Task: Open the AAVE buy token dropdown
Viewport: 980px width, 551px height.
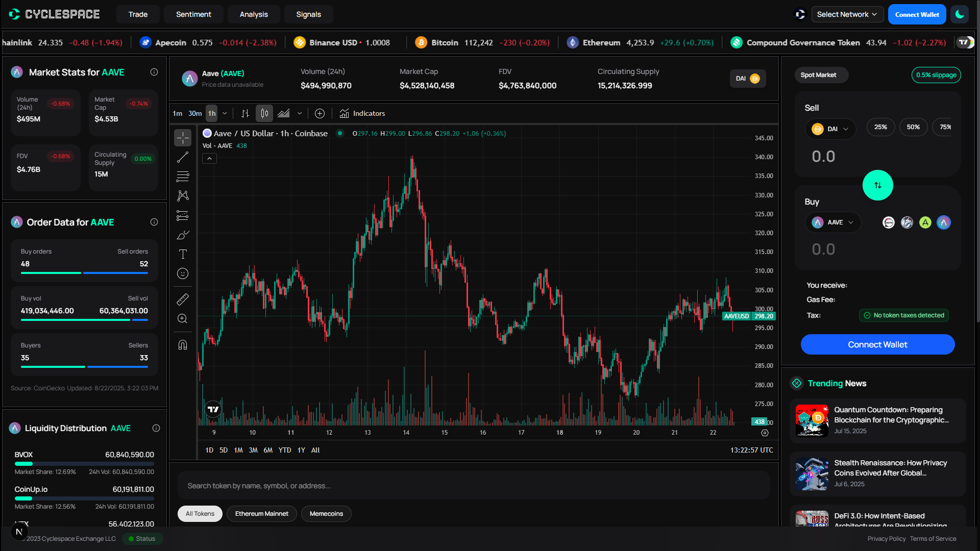Action: pyautogui.click(x=832, y=222)
